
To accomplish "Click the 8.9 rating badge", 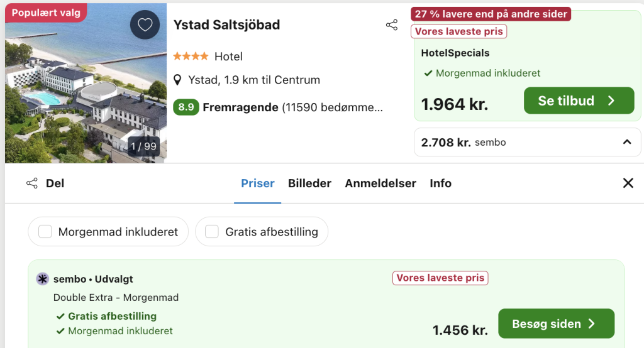I will 186,107.
